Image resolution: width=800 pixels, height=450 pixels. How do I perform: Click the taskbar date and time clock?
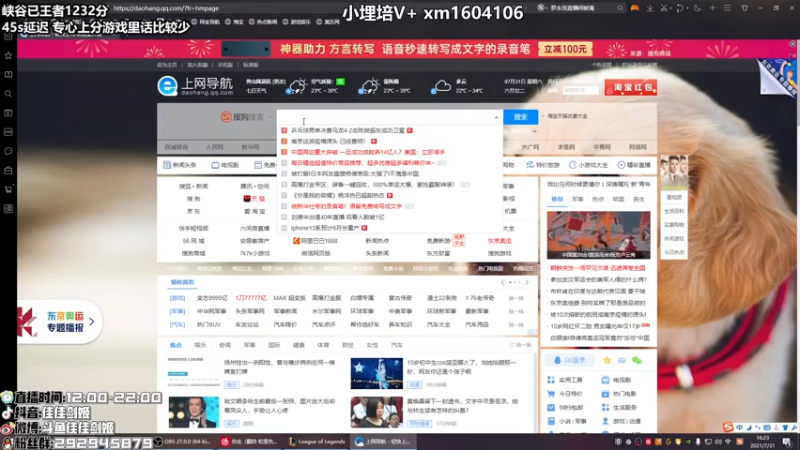pyautogui.click(x=763, y=442)
